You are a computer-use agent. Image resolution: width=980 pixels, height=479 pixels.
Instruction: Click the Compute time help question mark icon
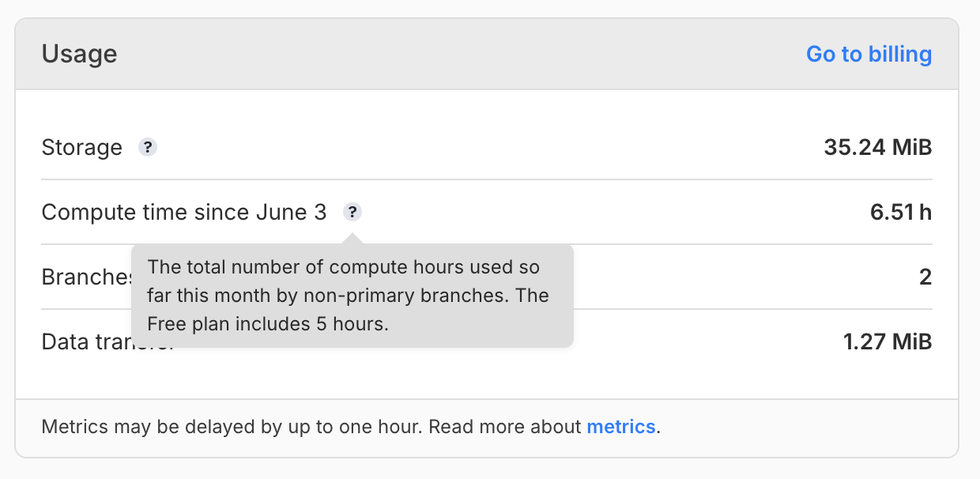(x=352, y=212)
